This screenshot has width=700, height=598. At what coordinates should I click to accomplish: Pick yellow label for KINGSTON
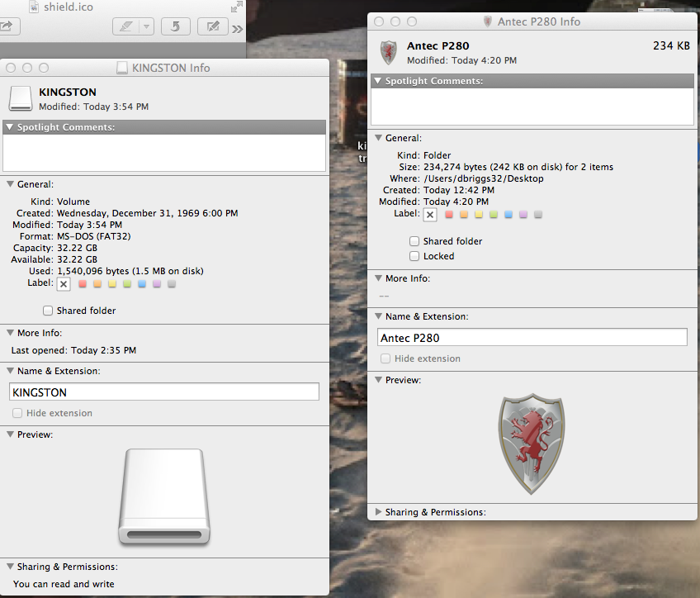[x=112, y=283]
